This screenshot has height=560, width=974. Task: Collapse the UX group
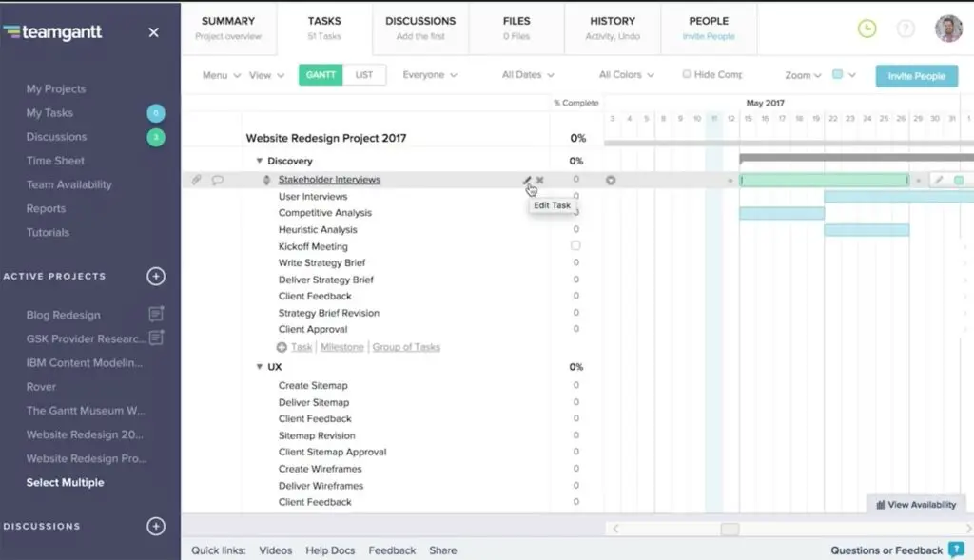coord(259,367)
